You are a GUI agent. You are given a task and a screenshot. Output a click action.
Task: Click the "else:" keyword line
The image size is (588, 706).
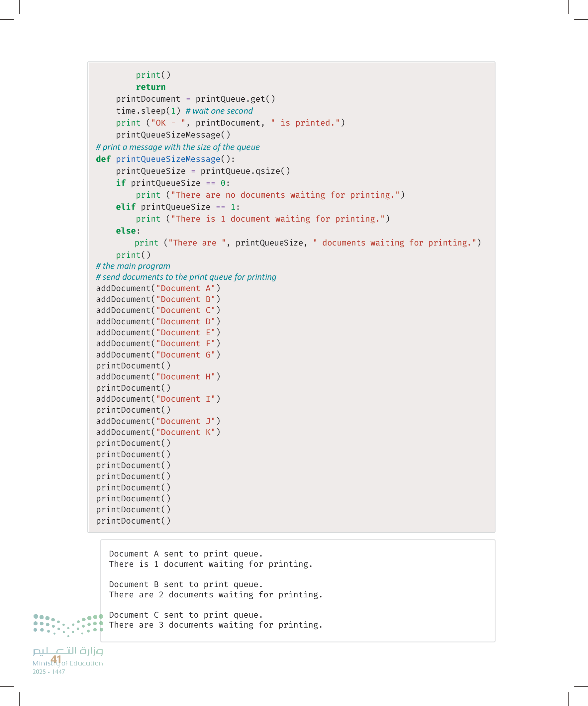tap(128, 231)
